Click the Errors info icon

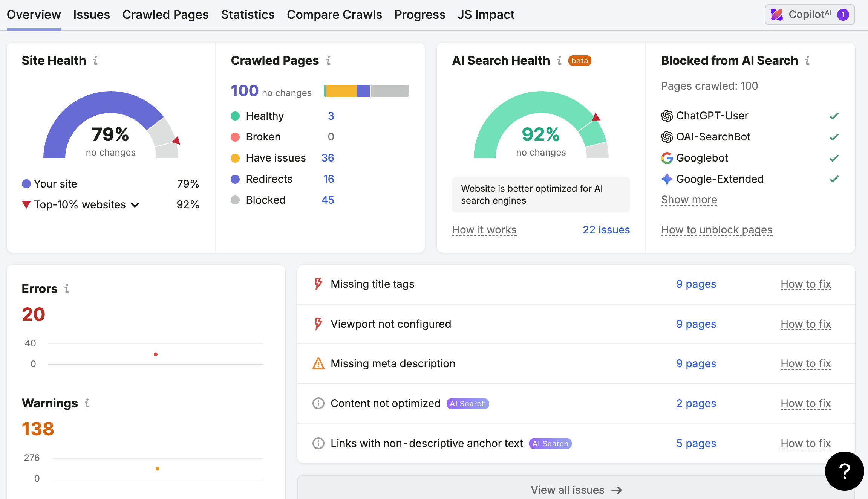tap(67, 288)
